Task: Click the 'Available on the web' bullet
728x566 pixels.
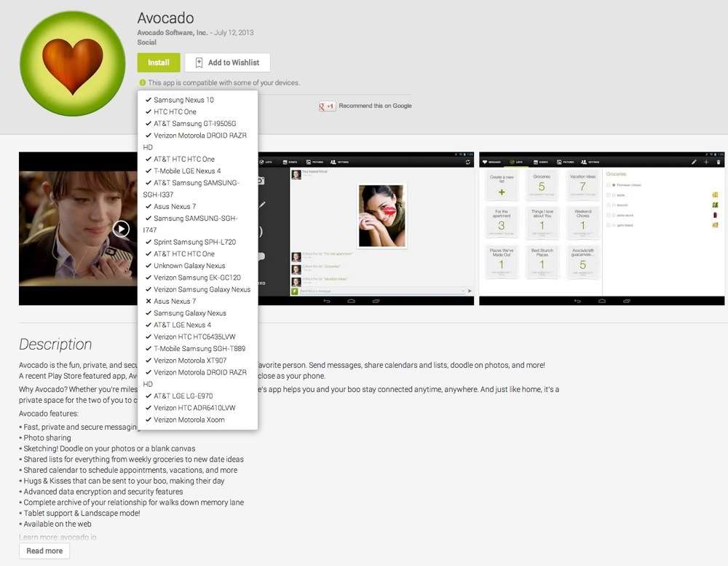Action: tap(55, 524)
